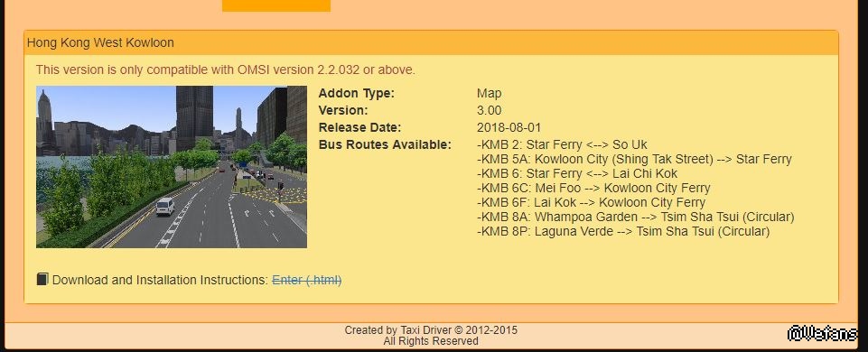Click the orange bar at top

[x=276, y=5]
